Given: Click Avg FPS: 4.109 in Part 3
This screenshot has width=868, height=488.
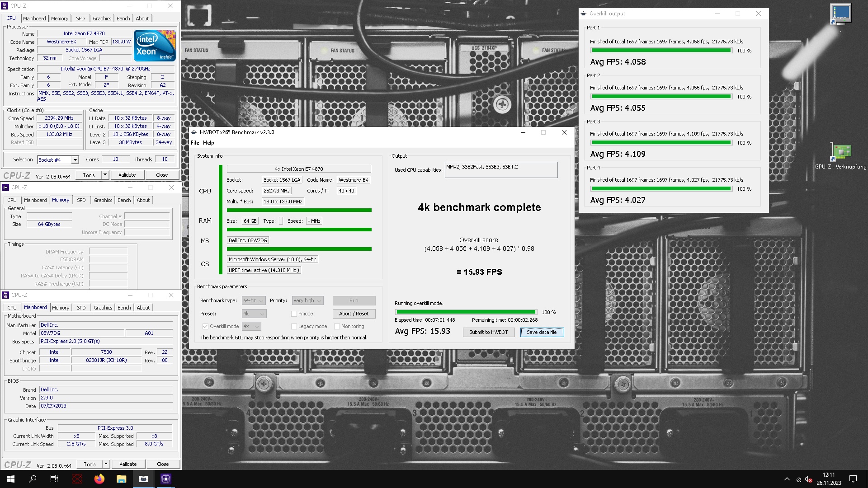Looking at the screenshot, I should (x=618, y=154).
